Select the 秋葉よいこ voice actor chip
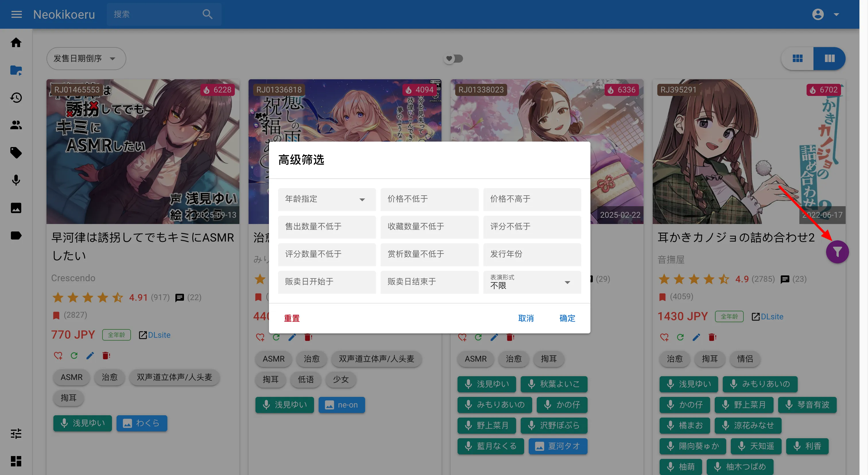Image resolution: width=868 pixels, height=475 pixels. pyautogui.click(x=554, y=384)
